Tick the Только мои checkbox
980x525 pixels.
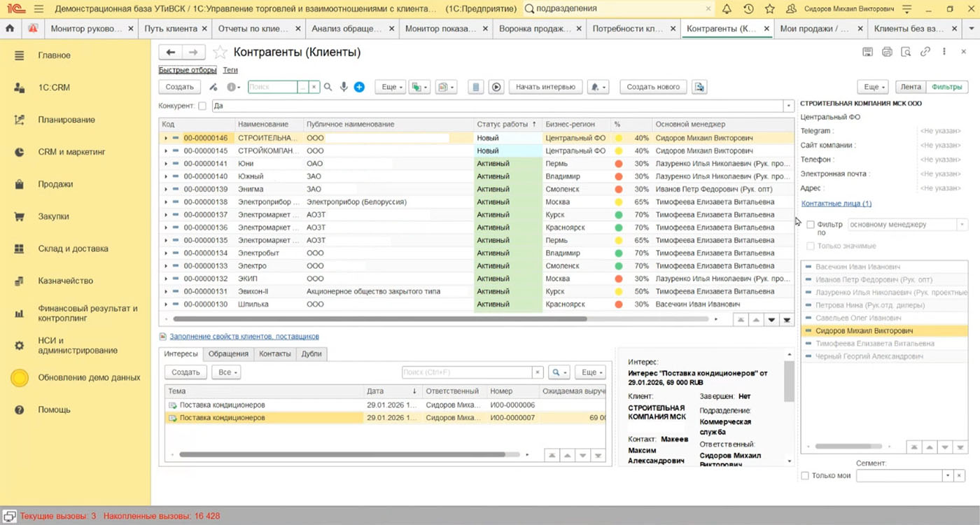pos(805,475)
